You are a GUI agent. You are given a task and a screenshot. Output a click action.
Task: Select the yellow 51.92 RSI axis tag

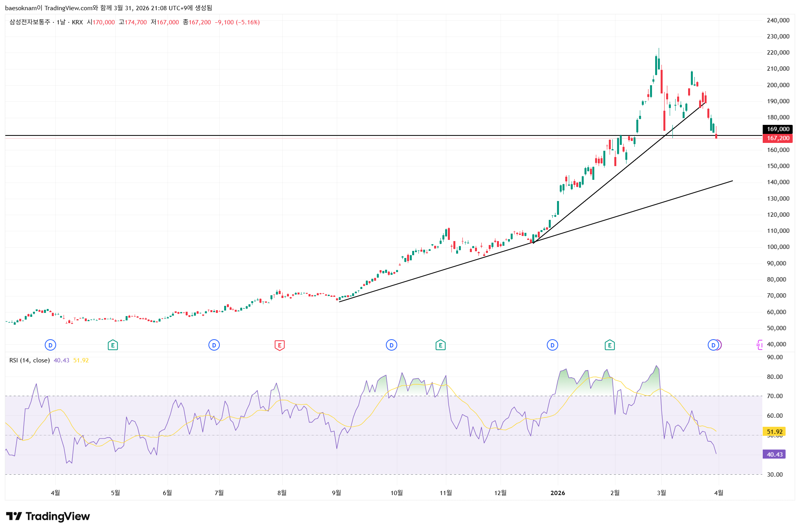coord(774,431)
